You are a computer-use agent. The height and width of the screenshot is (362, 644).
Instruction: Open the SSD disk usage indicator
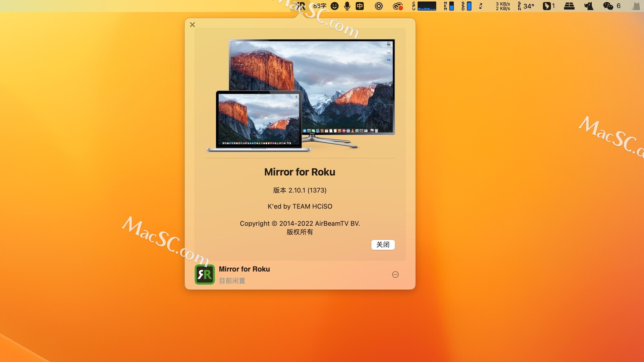[x=466, y=6]
